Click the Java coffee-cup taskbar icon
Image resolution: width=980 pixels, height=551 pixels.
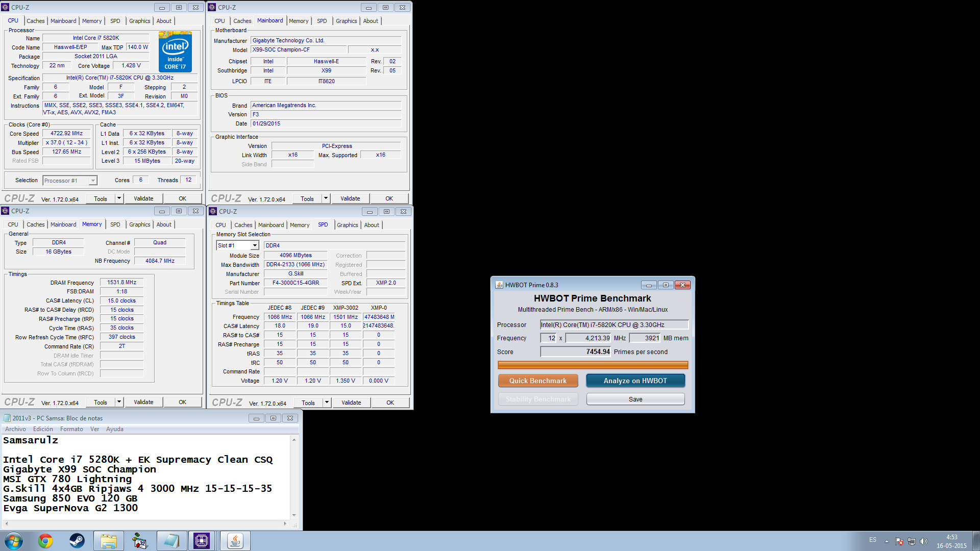tap(235, 541)
